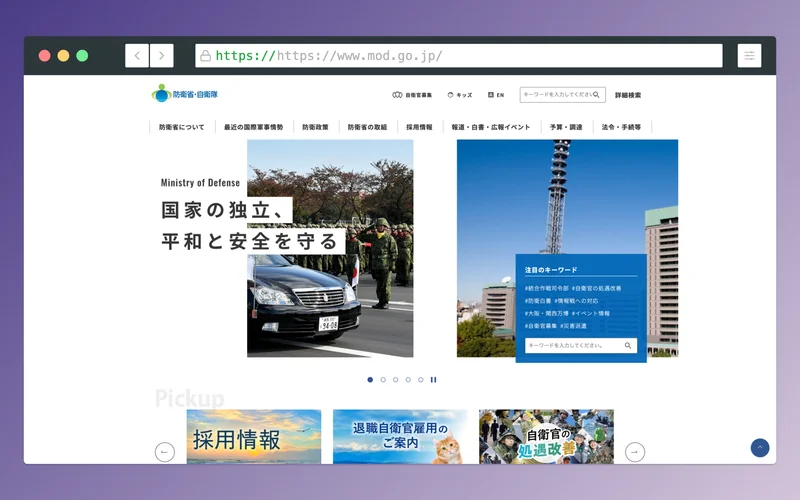
Task: Pause the hero slideshow
Action: (433, 380)
